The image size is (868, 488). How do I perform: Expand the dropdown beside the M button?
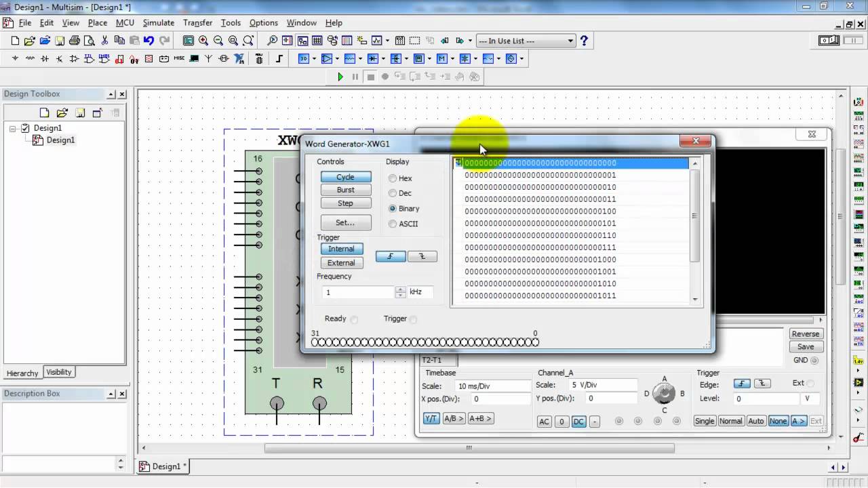452,59
